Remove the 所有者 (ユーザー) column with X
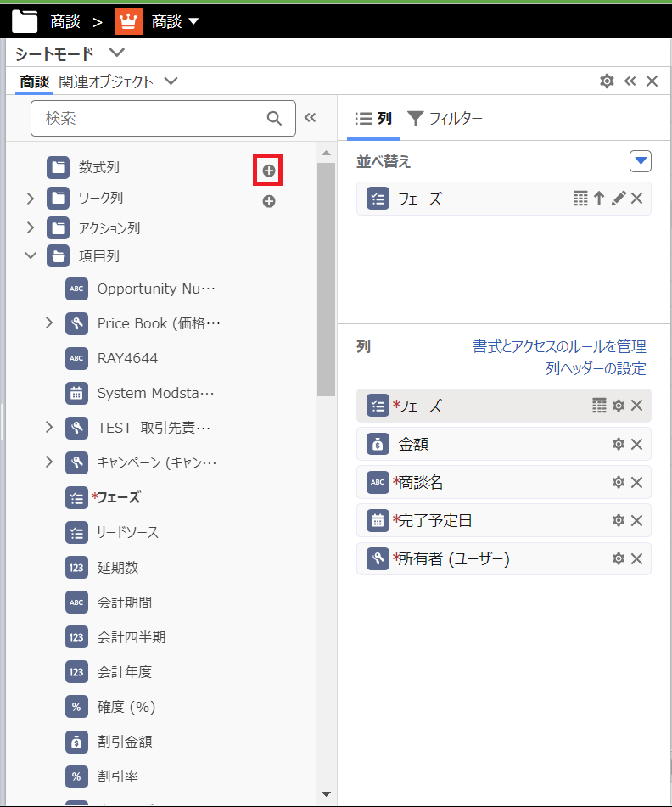Viewport: 672px width, 807px height. pyautogui.click(x=636, y=559)
